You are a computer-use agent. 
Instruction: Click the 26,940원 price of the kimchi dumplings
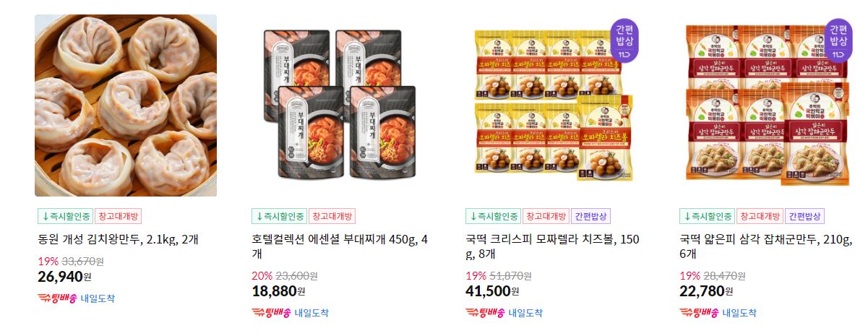(x=64, y=276)
